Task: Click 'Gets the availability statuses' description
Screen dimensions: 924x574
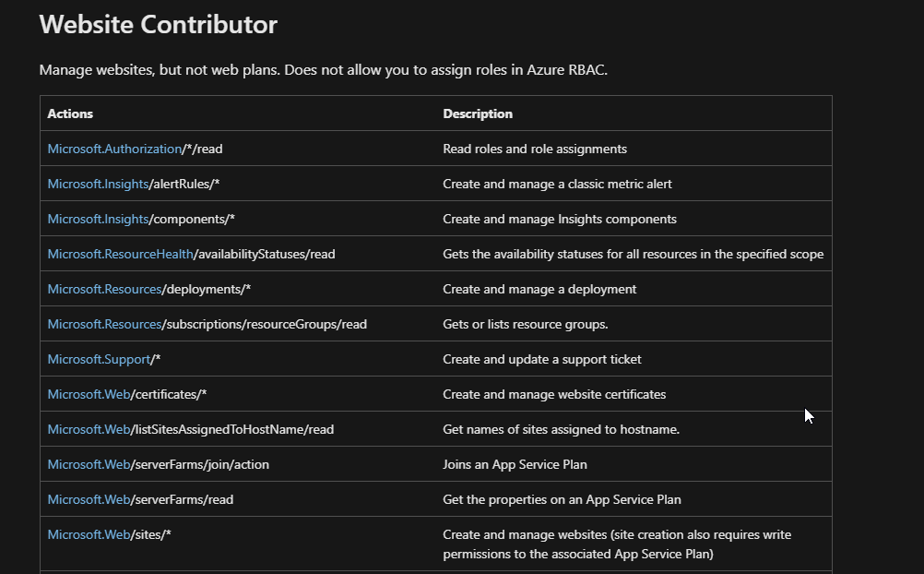Action: pos(634,255)
